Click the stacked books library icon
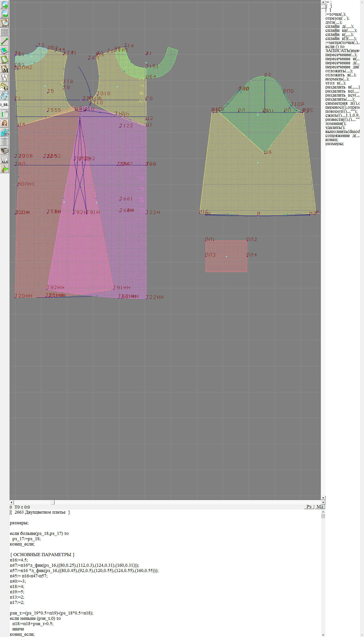The width and height of the screenshot is (364, 637). tap(5, 150)
